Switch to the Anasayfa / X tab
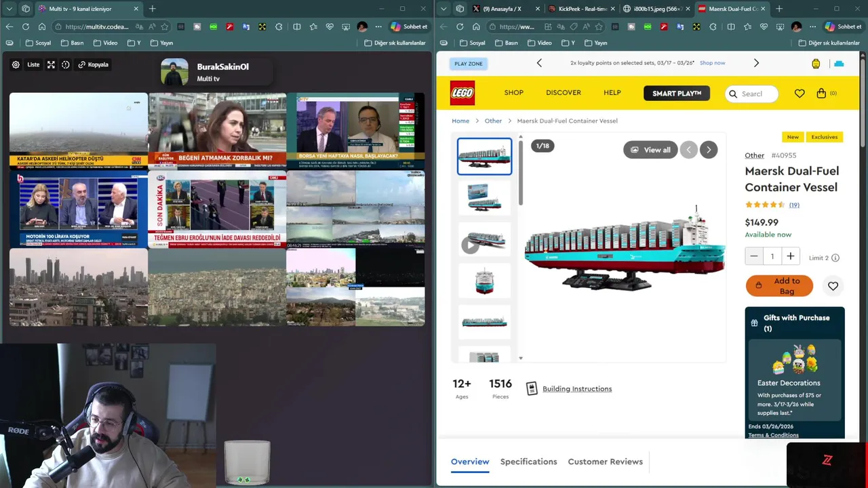Screen dimensions: 868x488 pyautogui.click(x=505, y=9)
